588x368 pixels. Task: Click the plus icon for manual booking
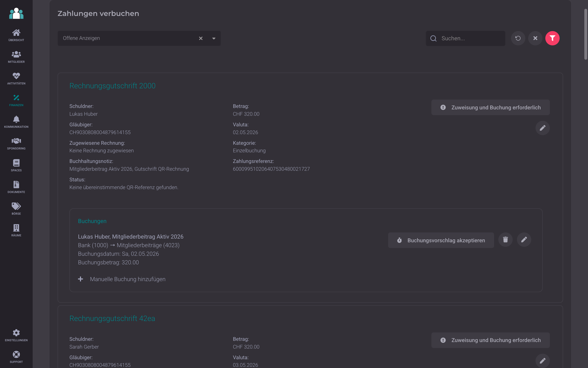(80, 279)
